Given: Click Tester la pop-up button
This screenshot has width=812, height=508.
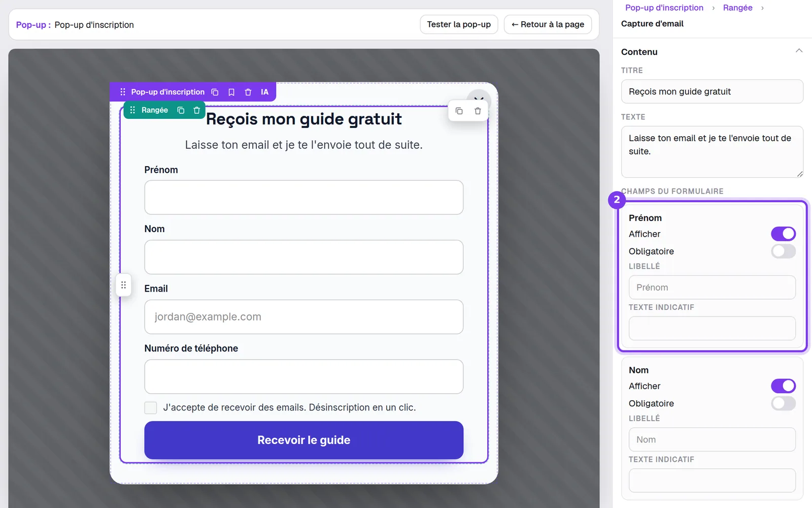Looking at the screenshot, I should point(459,24).
